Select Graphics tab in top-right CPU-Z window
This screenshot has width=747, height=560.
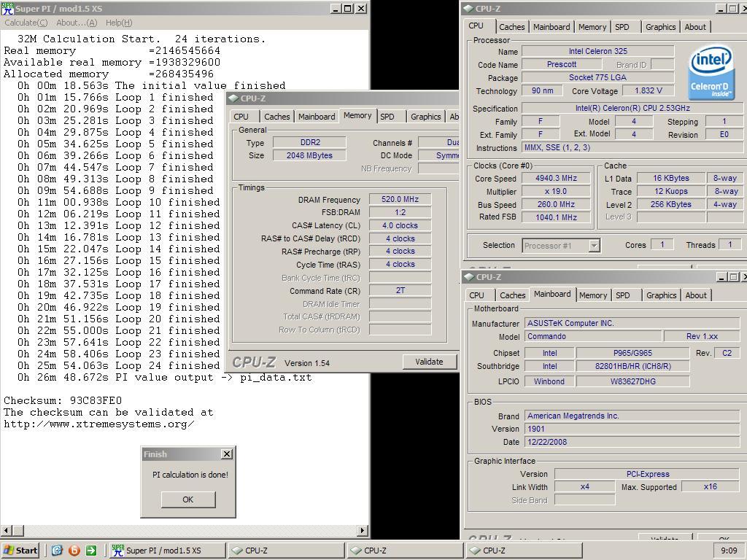[661, 27]
